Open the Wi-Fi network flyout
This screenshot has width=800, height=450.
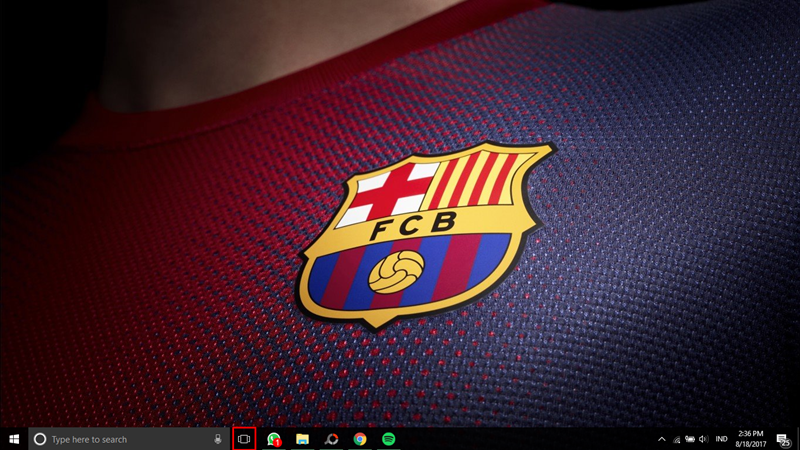tap(676, 439)
